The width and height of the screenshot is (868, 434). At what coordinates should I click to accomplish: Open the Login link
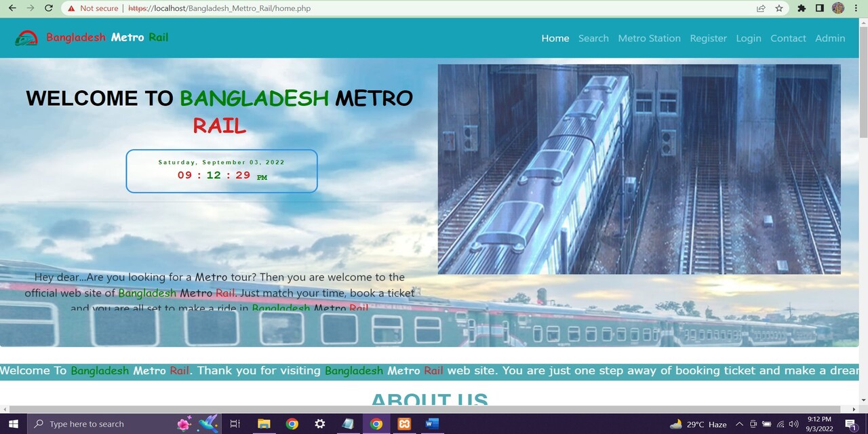749,38
